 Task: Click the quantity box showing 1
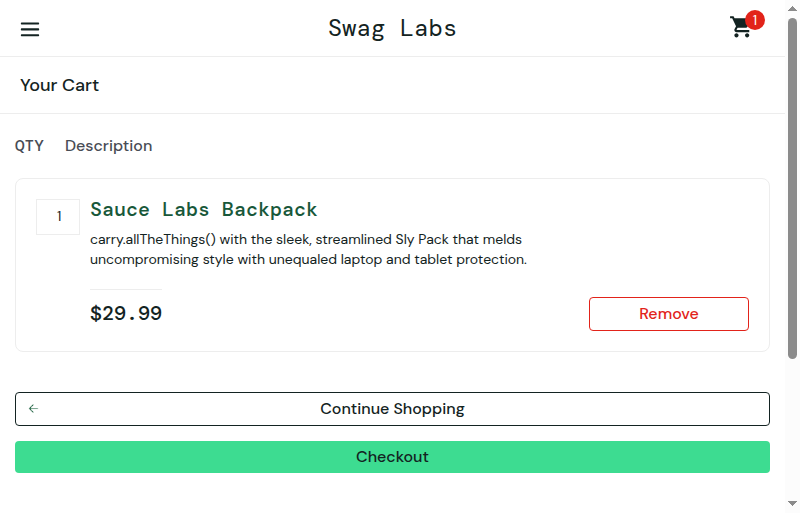tap(58, 217)
